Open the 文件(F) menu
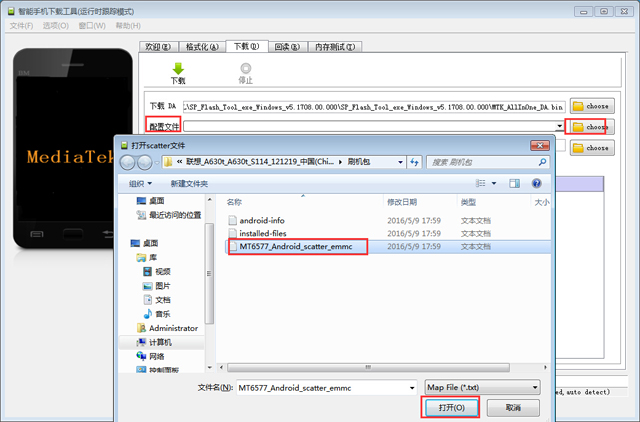 point(21,26)
